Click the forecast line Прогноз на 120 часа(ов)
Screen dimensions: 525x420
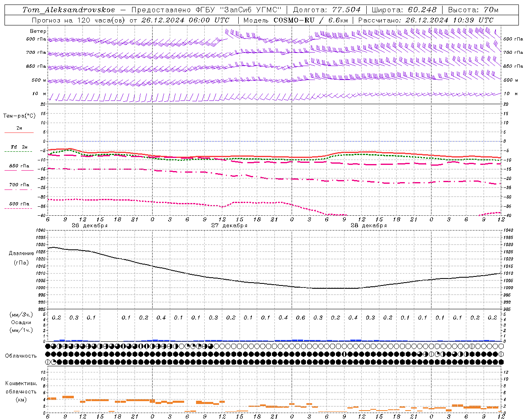78,20
